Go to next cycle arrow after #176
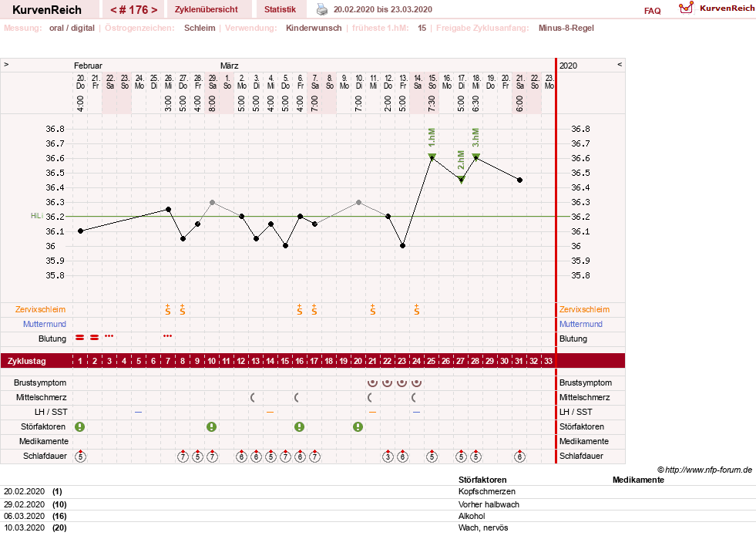This screenshot has width=756, height=556. pos(154,10)
